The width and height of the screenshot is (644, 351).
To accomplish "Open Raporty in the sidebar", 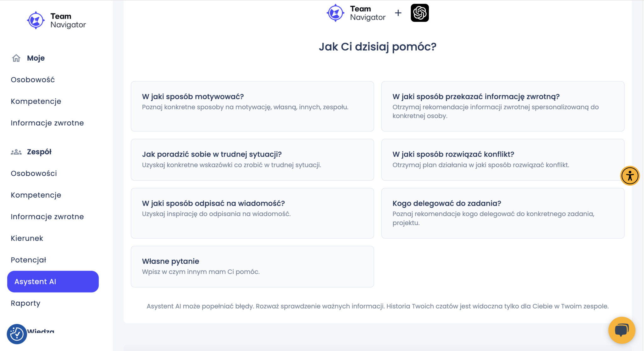I will pyautogui.click(x=25, y=303).
